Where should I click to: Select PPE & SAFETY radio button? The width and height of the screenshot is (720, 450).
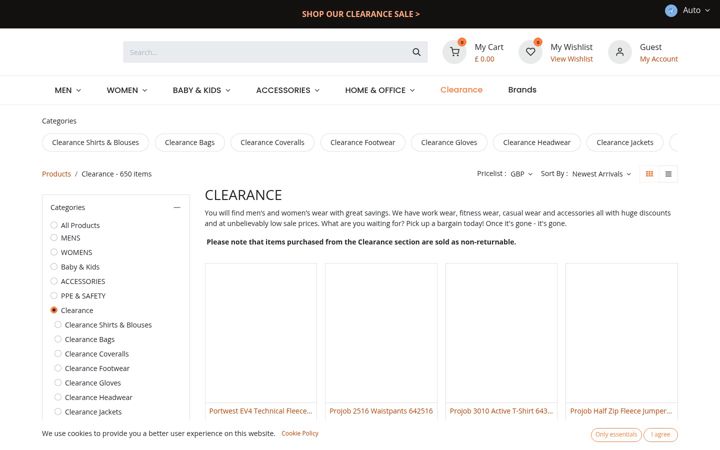tap(54, 295)
